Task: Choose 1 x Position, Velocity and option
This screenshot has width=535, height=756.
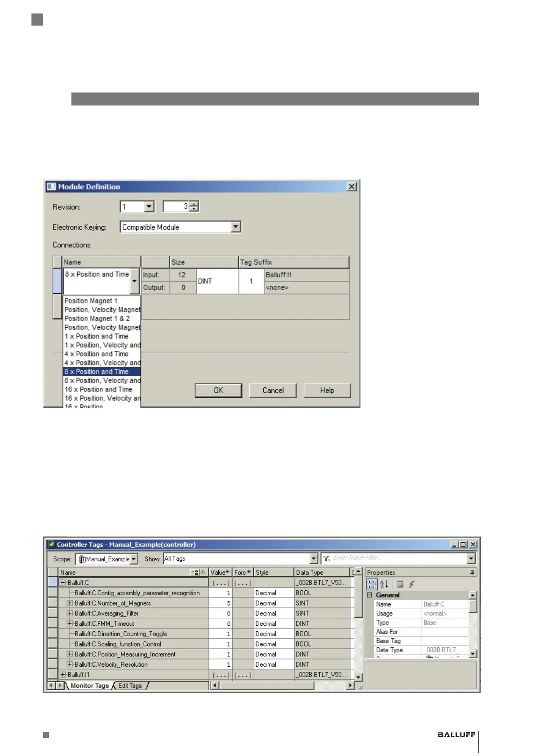Action: (102, 345)
